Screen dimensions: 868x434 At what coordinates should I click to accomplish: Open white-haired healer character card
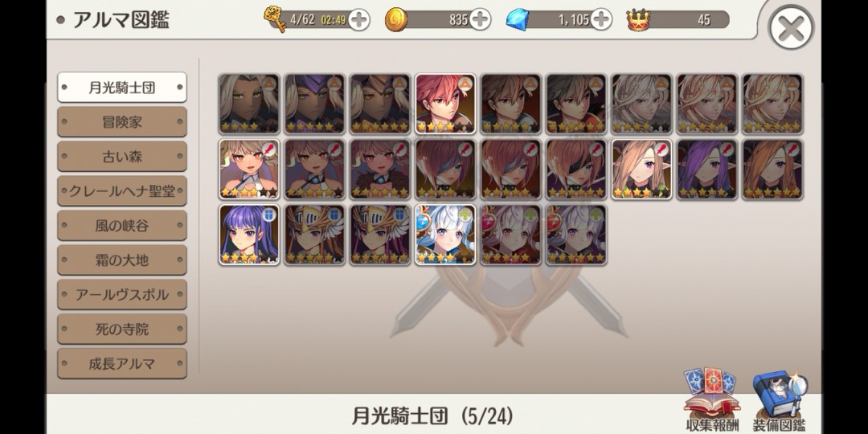coord(445,235)
